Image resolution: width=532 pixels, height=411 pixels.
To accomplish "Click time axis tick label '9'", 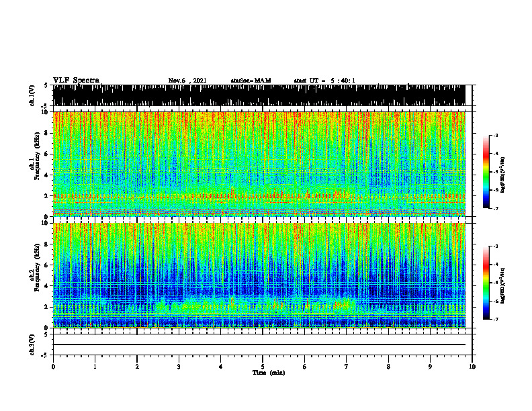I will coord(430,367).
